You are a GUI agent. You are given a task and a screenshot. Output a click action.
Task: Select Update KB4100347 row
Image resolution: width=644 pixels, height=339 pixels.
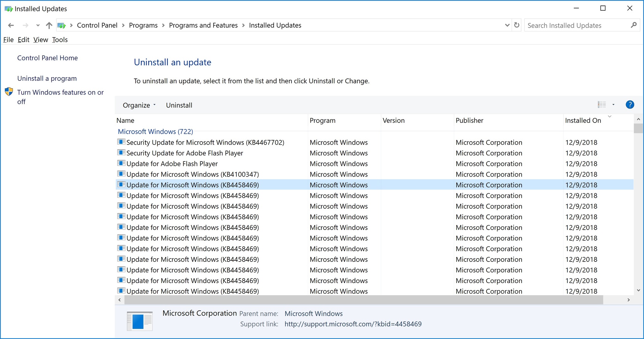(x=374, y=174)
